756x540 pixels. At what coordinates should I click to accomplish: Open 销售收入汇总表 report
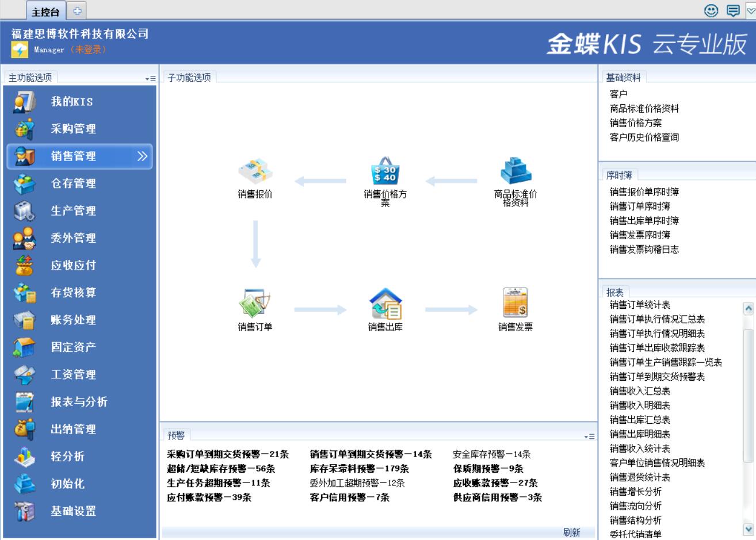(x=640, y=391)
